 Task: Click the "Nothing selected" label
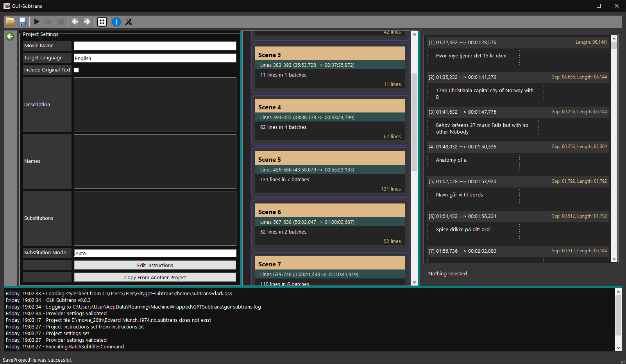(447, 274)
